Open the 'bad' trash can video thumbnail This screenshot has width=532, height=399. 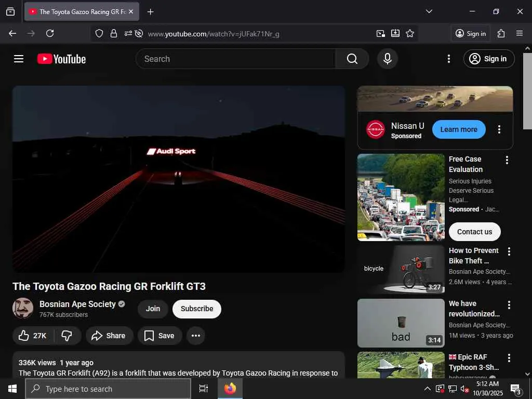[401, 323]
